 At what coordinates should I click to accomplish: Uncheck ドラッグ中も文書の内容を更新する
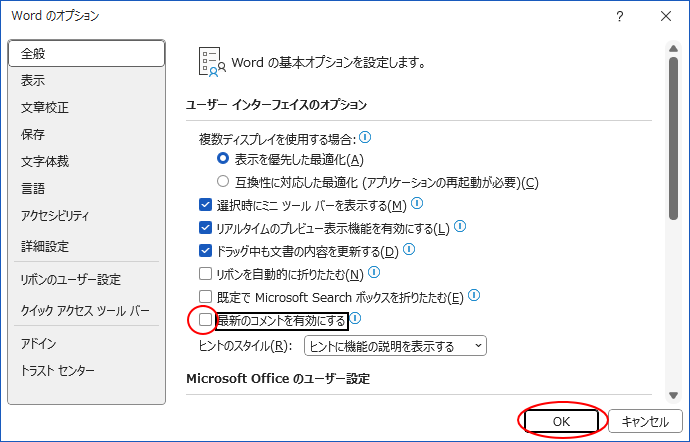(x=206, y=250)
